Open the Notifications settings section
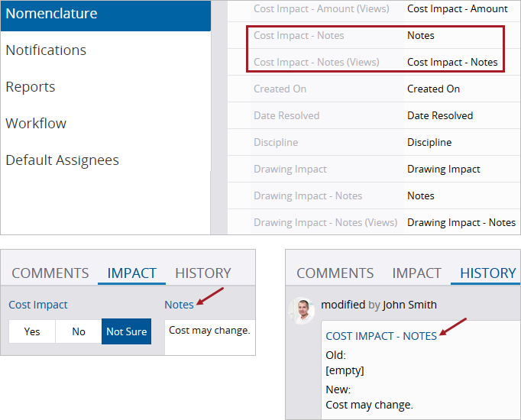 pos(46,50)
